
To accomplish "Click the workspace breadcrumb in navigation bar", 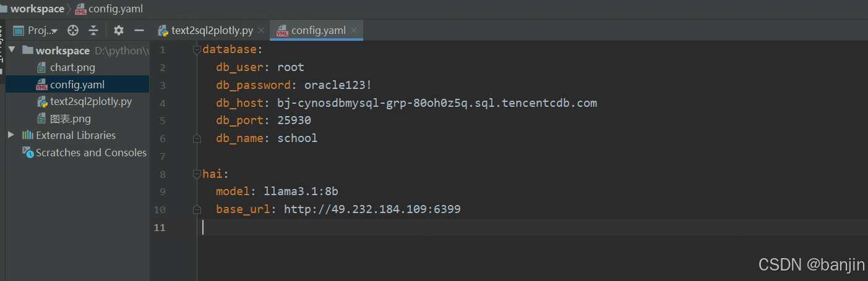I will 37,9.
